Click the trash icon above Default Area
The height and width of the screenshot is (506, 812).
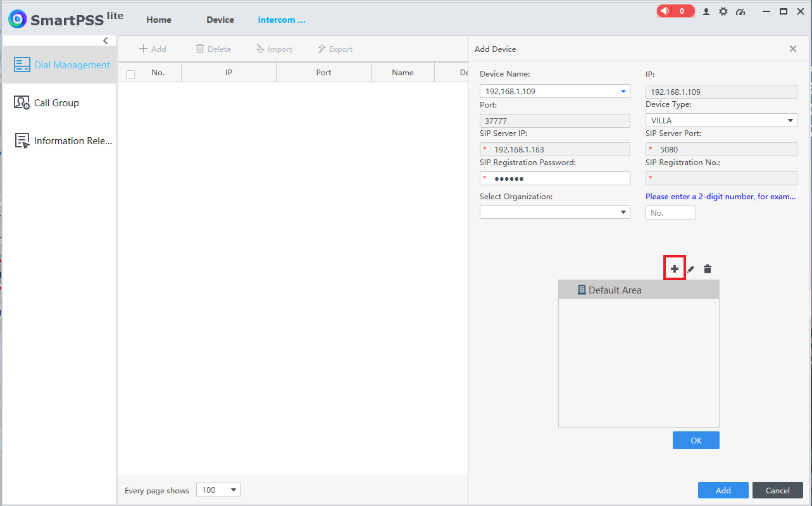(708, 269)
